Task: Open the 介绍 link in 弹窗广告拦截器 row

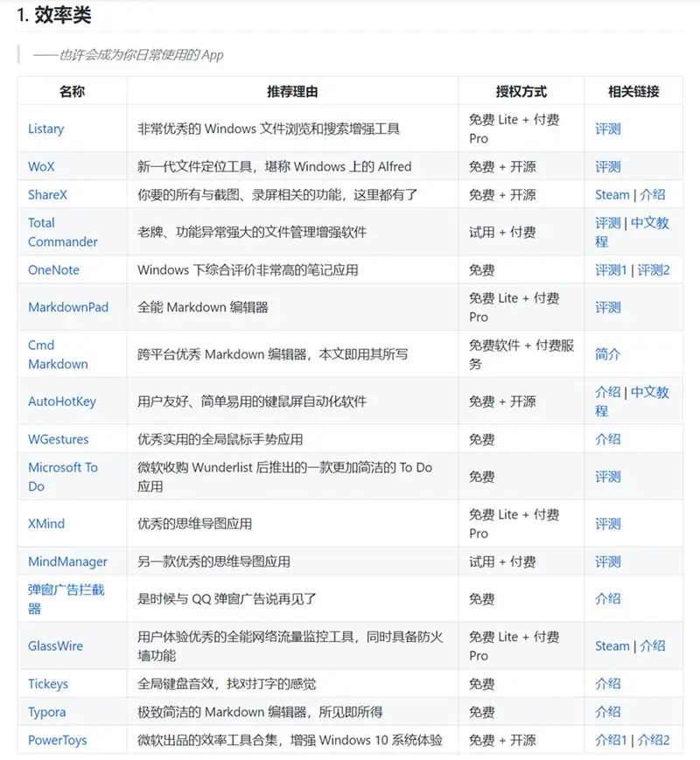Action: (x=608, y=599)
